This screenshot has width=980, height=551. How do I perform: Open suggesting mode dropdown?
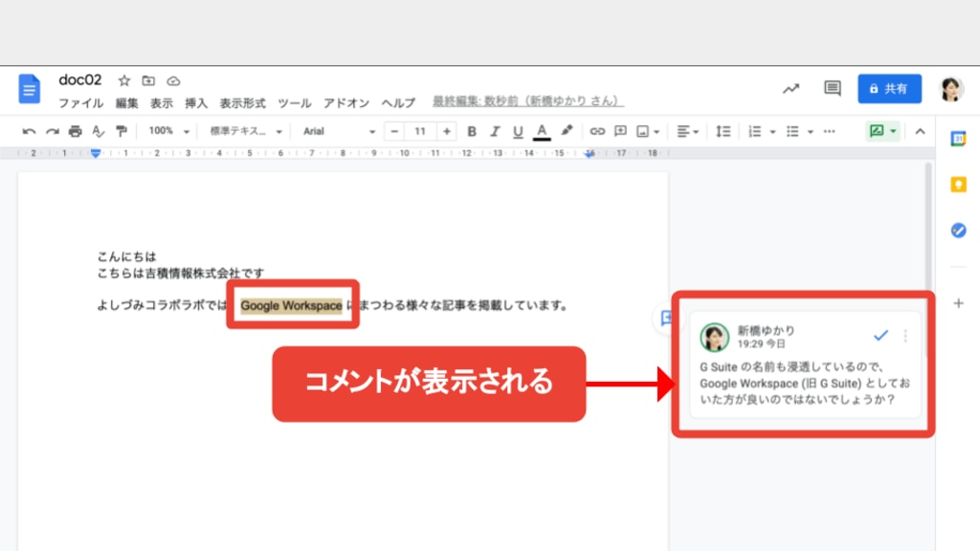(883, 130)
